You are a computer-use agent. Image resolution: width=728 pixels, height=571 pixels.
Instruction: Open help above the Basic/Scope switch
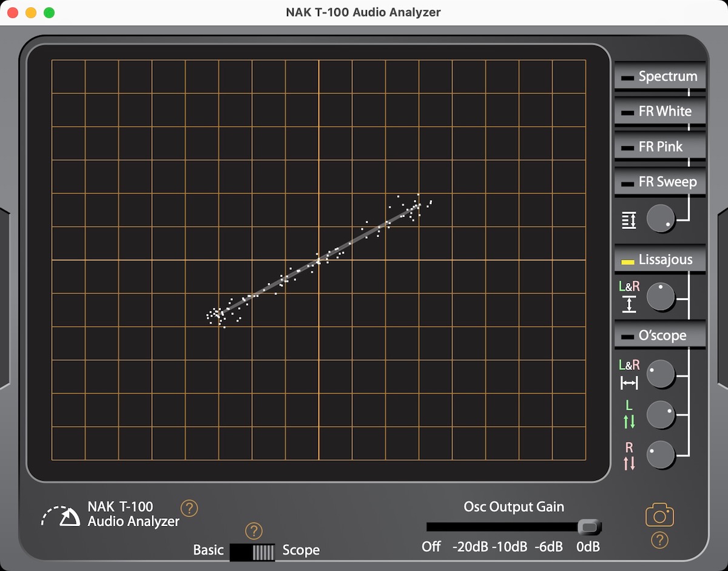pos(254,531)
